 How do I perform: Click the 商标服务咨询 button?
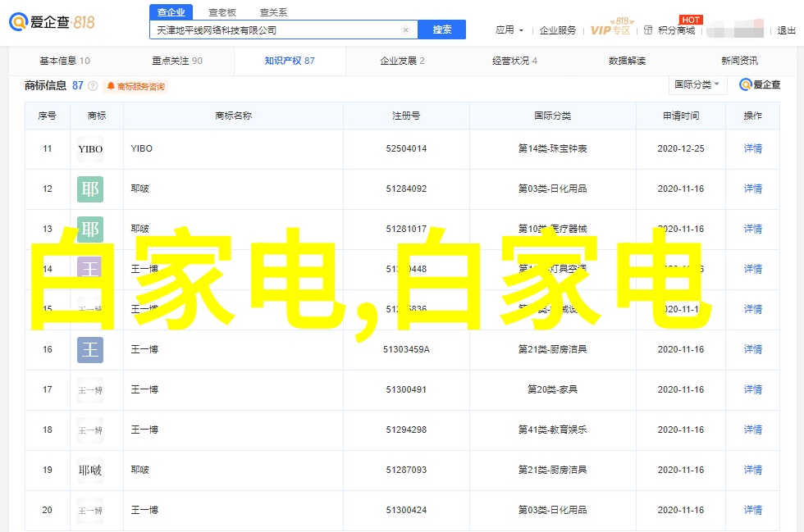136,86
